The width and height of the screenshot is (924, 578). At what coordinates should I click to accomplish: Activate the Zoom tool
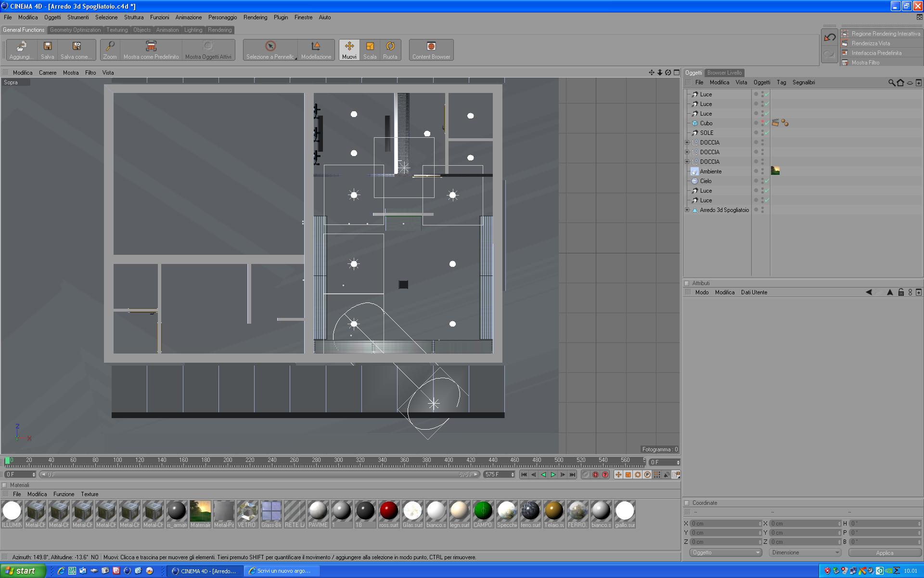[110, 50]
